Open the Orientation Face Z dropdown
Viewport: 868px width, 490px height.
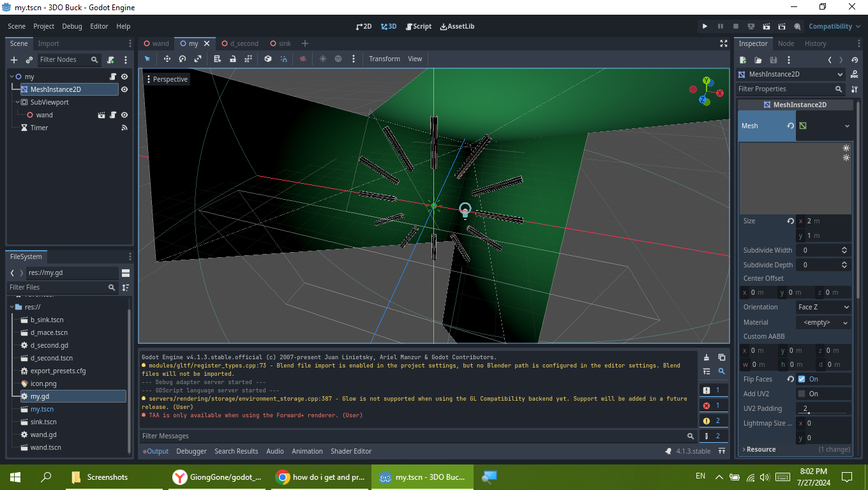pyautogui.click(x=823, y=307)
